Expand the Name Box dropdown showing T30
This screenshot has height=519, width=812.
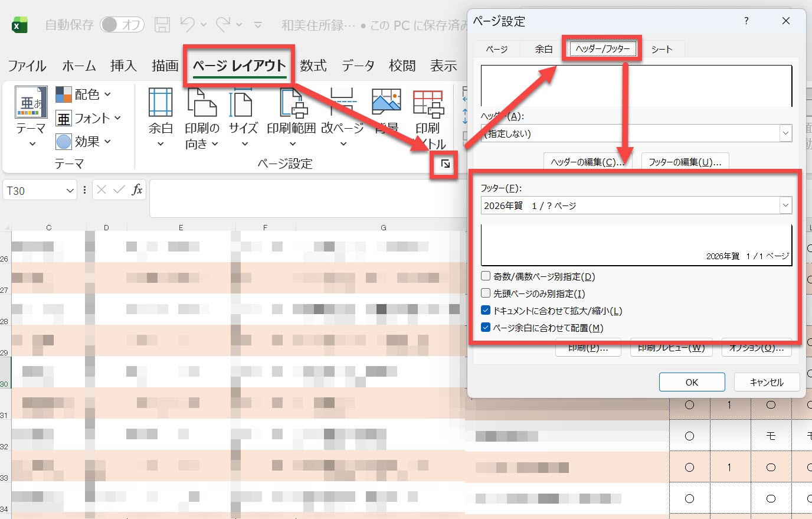tap(70, 191)
